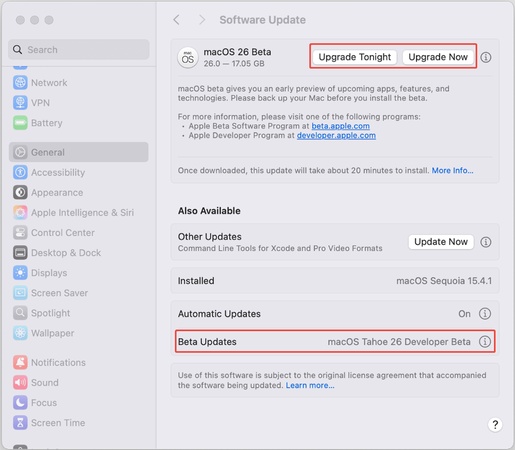Screen dimensions: 515x450
Task: Click the Software Update title
Action: (262, 20)
